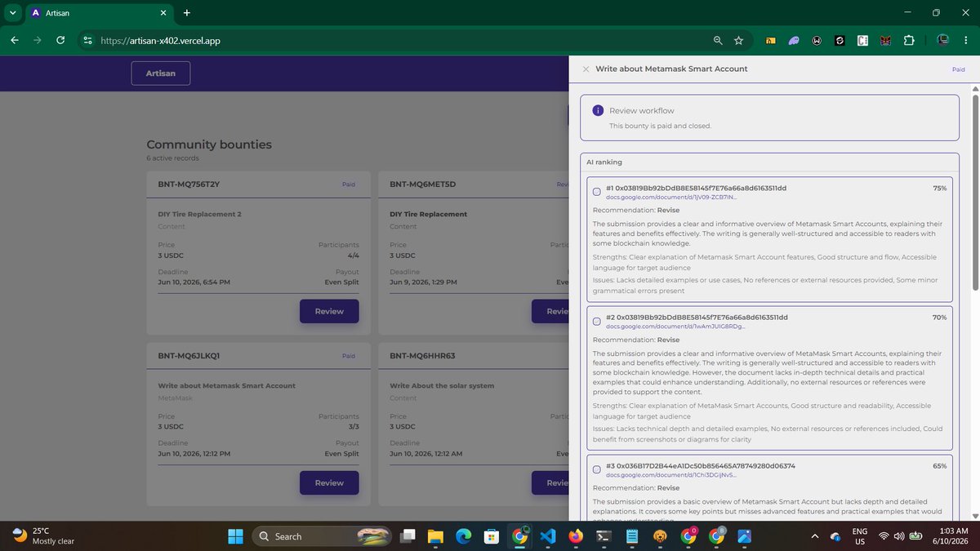Open the white C extension icon
Image resolution: width=980 pixels, height=551 pixels.
tap(862, 40)
